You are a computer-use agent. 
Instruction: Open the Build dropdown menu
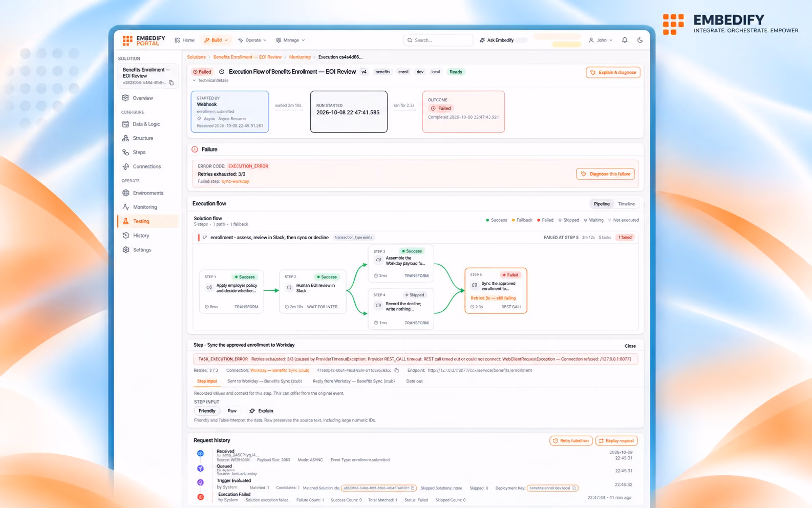[x=216, y=40]
